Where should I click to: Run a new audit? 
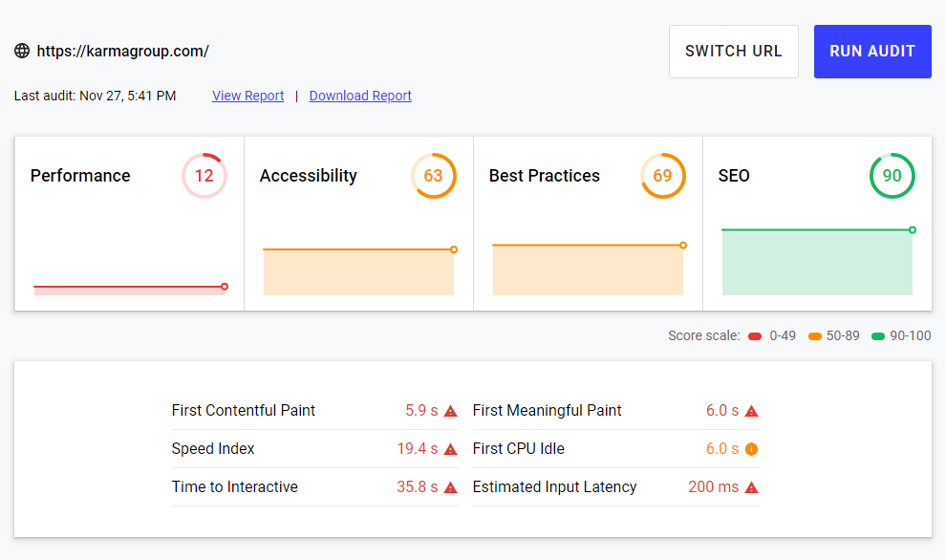pos(872,52)
